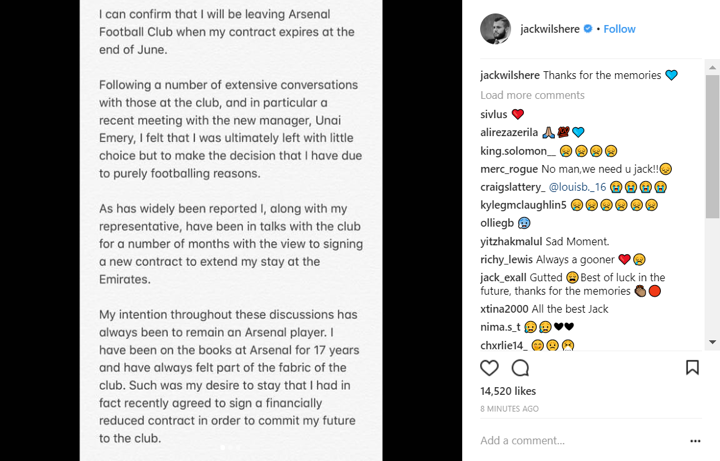Click the 8 minutes ago timestamp

coord(509,409)
